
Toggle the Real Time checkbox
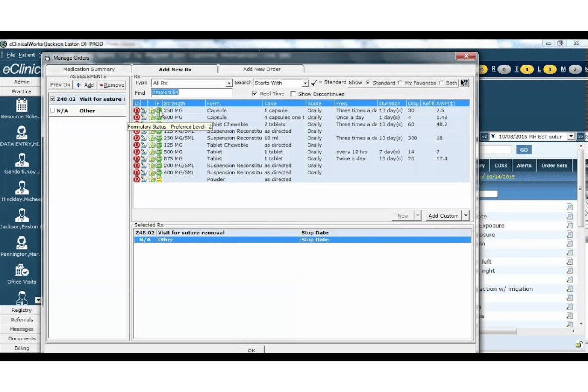255,93
